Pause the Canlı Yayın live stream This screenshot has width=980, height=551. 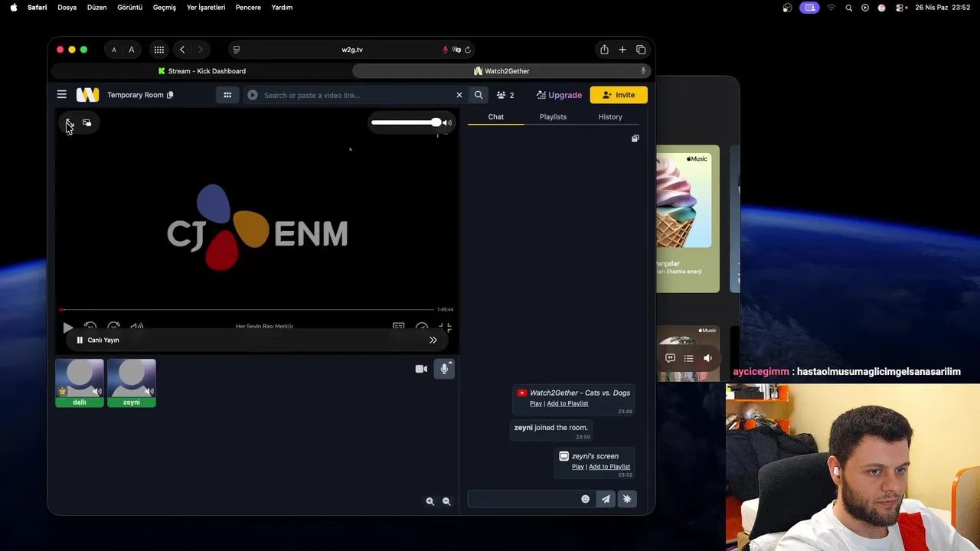tap(80, 340)
